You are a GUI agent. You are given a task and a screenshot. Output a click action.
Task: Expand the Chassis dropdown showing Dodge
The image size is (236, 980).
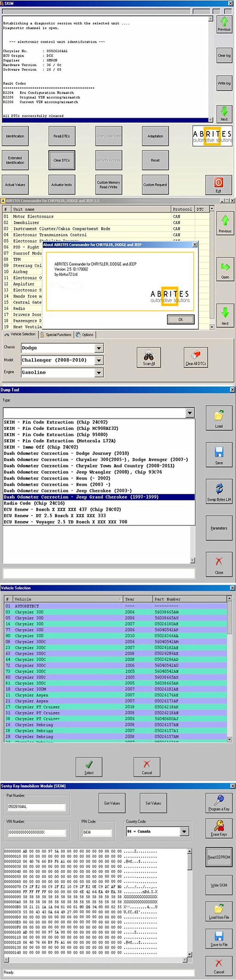pos(98,348)
